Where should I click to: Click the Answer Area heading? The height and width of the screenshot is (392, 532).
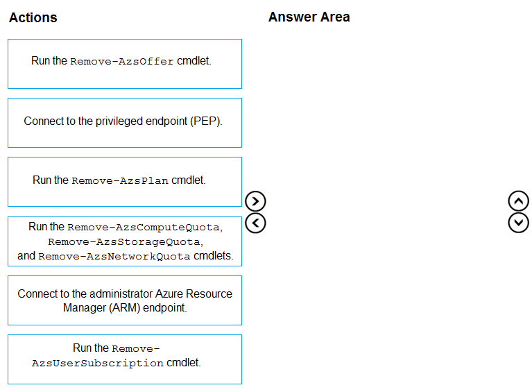(309, 17)
